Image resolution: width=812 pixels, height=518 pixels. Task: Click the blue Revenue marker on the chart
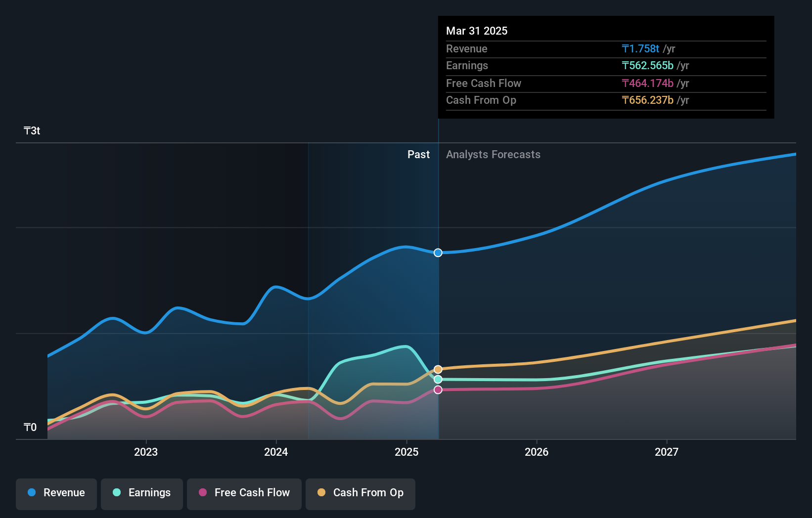[x=438, y=253]
